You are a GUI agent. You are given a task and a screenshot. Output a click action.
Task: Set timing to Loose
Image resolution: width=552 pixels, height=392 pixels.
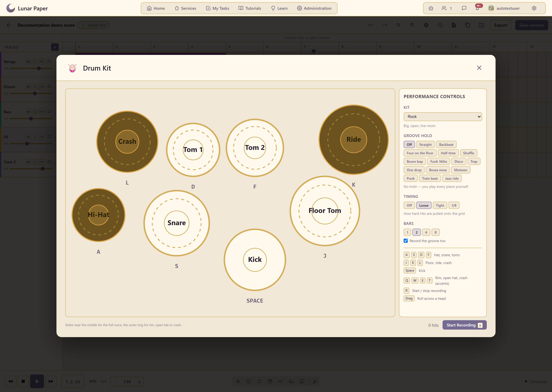tap(424, 205)
